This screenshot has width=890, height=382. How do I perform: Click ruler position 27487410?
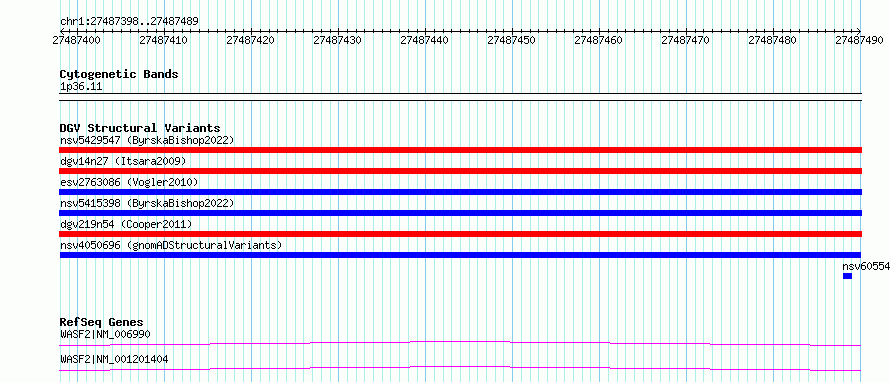pyautogui.click(x=163, y=40)
